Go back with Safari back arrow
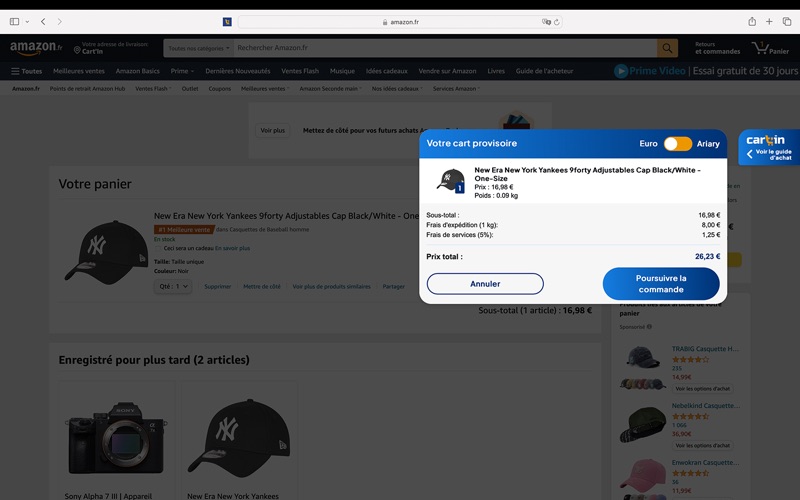 click(43, 21)
